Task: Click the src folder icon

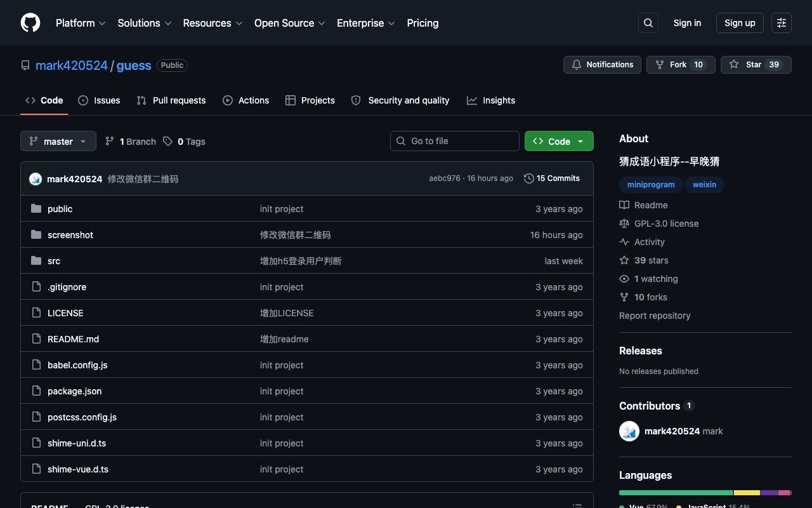Action: 36,261
